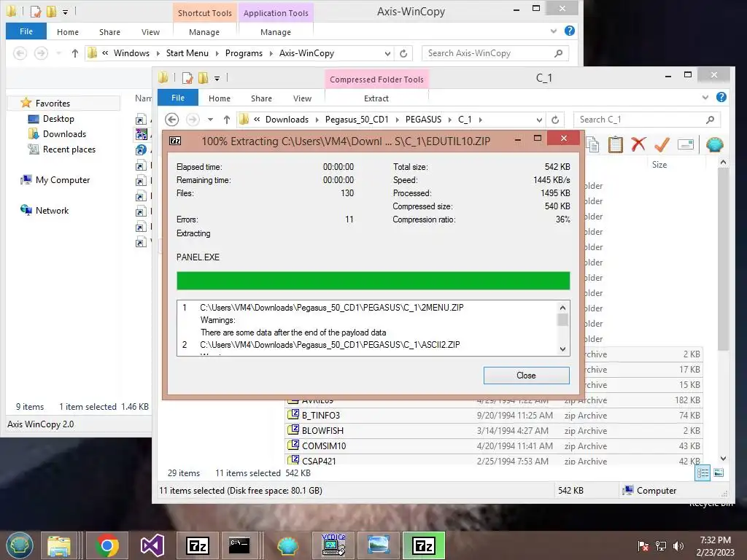Viewport: 747px width, 560px height.
Task: Expand the path chevron after C_1 breadcrumb
Action: coord(481,120)
